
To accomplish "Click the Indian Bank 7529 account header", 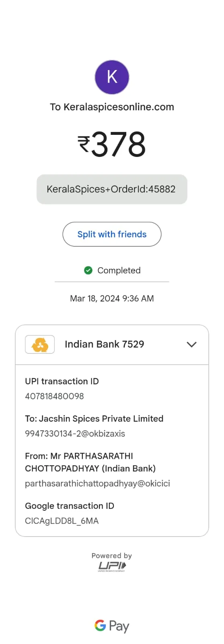I will (112, 345).
